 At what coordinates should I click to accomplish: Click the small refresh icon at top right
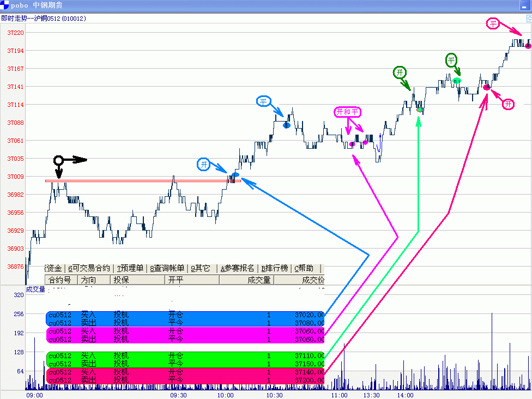(x=528, y=19)
